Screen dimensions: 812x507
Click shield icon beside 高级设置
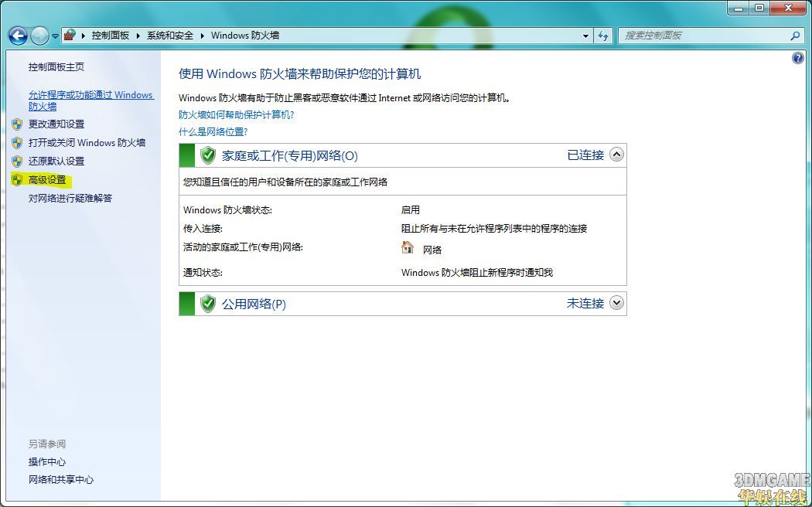[17, 180]
